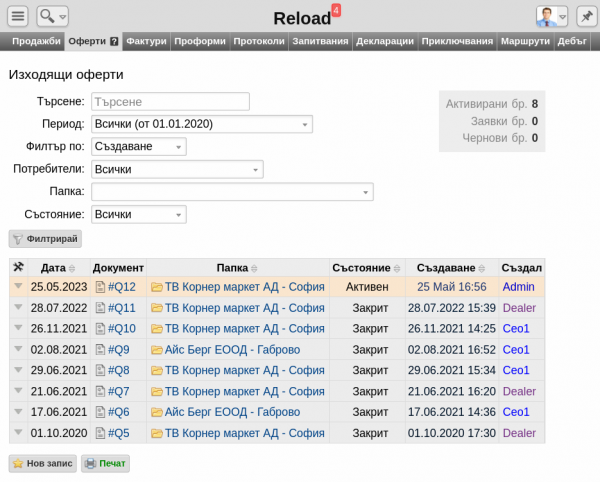The height and width of the screenshot is (482, 600).
Task: Click folder icon for Айс Берг #Q9 row
Action: coord(156,350)
